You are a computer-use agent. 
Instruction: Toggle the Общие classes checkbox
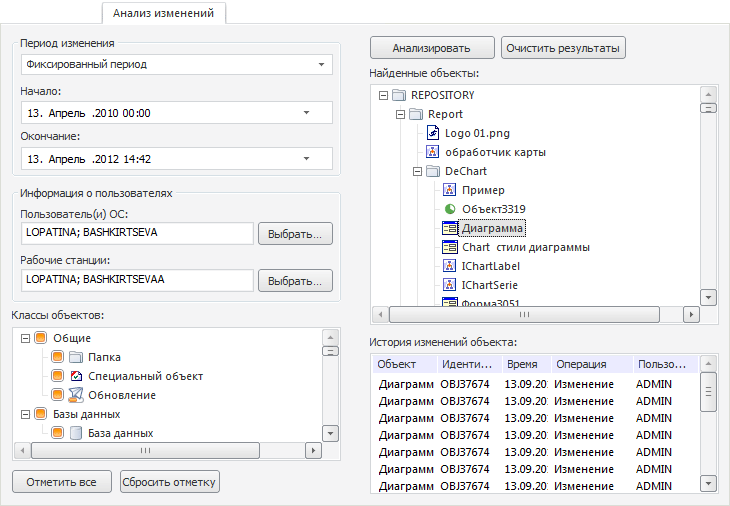[x=41, y=338]
